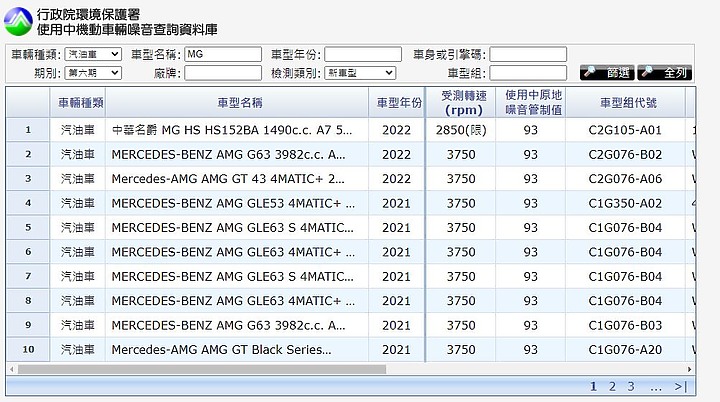
Task: Sort by the 車型名稱 column header
Action: (237, 102)
